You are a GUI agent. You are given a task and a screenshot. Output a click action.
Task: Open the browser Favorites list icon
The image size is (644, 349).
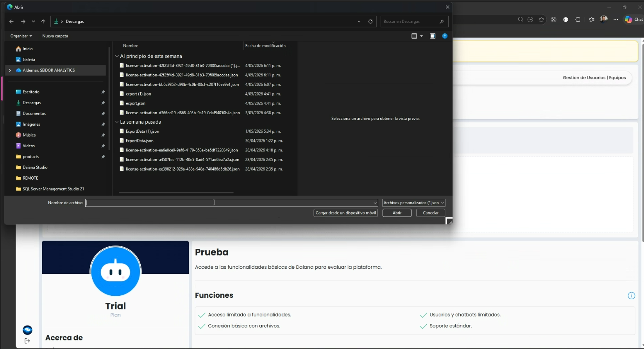coord(591,20)
